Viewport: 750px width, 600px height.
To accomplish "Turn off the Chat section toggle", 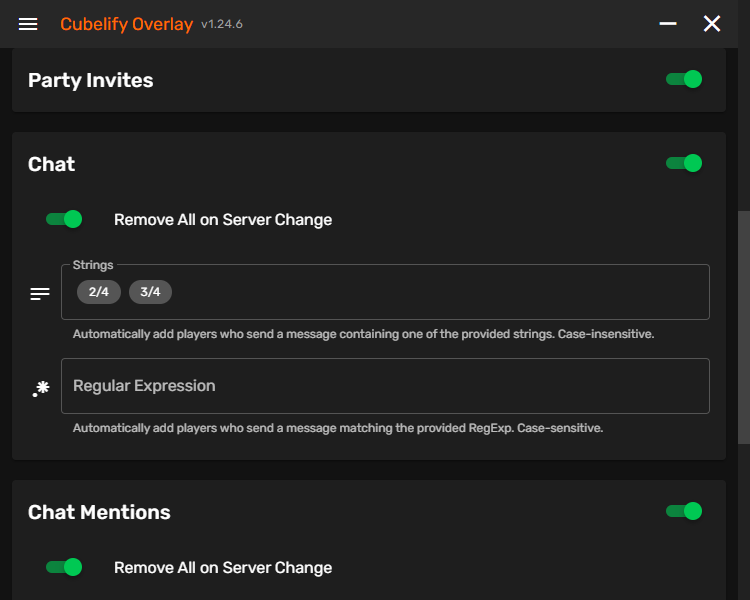I will (x=684, y=163).
